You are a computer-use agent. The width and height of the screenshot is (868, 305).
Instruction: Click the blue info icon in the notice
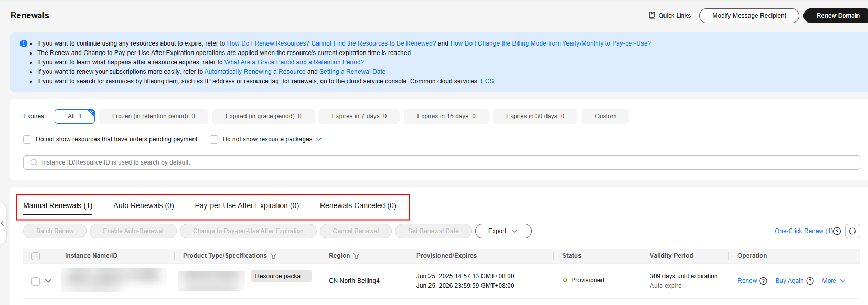tap(24, 43)
